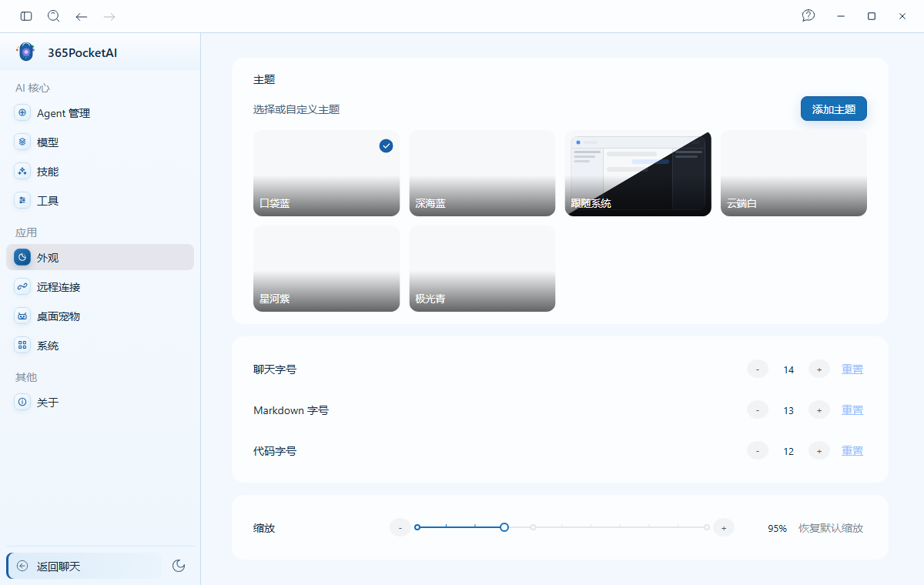The image size is (924, 585).
Task: Click the 系统 grid icon
Action: click(x=22, y=346)
